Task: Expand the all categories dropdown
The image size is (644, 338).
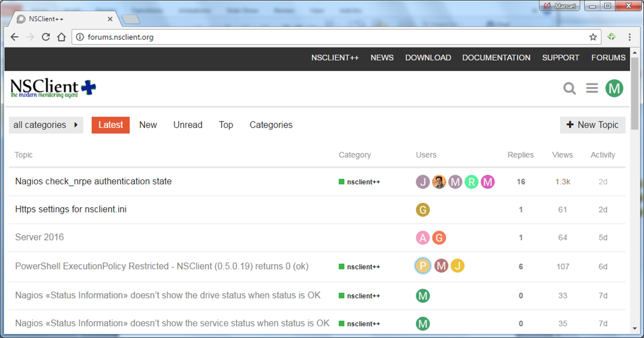Action: (x=46, y=125)
